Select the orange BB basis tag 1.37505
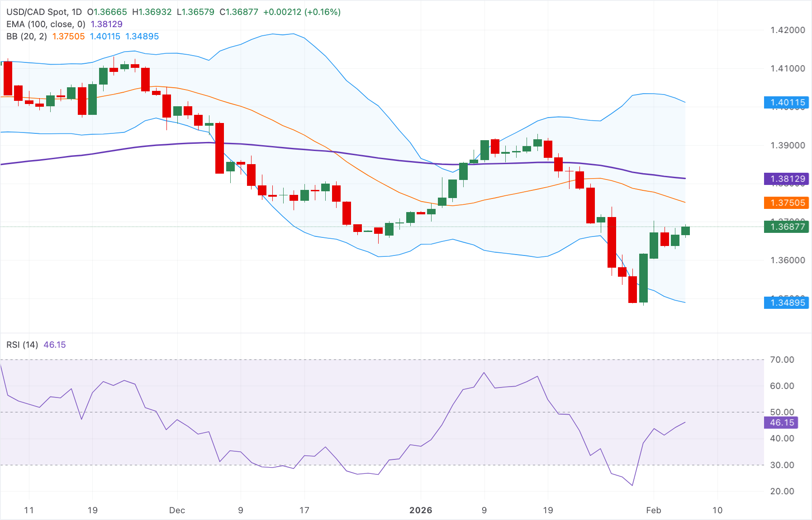The image size is (812, 520). click(x=787, y=203)
